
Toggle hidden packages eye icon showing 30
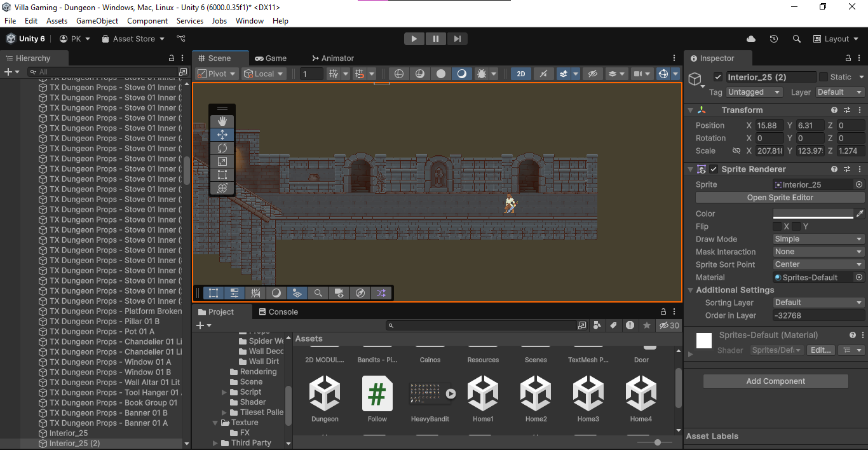pos(669,325)
